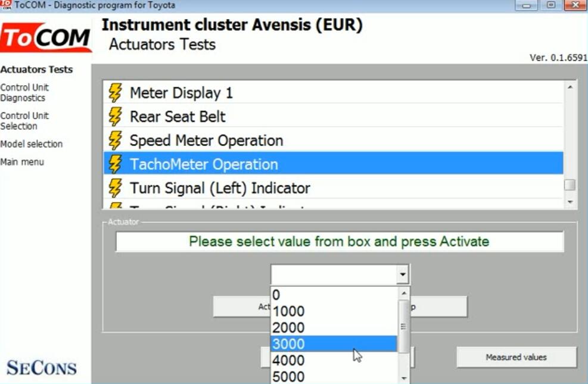588x384 pixels.
Task: Select Speed Meter Operation in actuator list
Action: pyautogui.click(x=206, y=141)
